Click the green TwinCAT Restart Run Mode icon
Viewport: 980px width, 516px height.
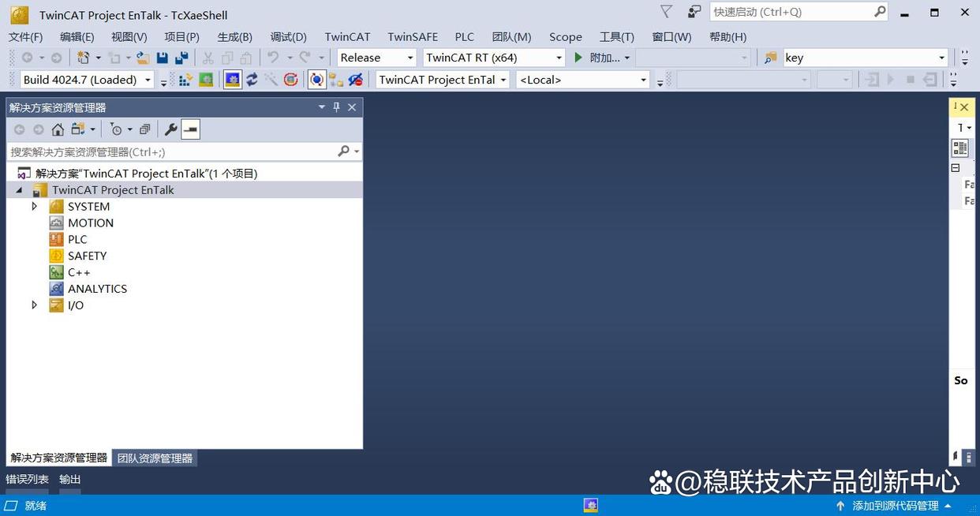(x=205, y=80)
